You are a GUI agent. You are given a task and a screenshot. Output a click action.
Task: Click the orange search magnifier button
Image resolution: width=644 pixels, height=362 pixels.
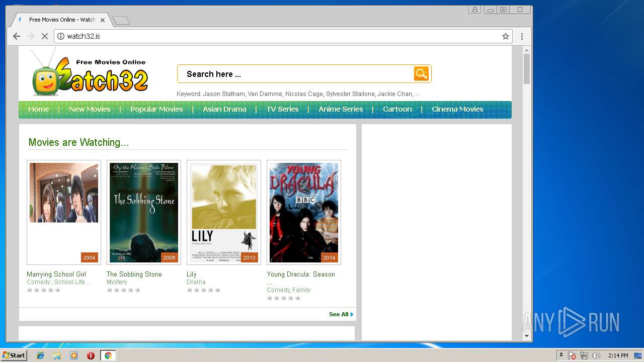point(421,73)
